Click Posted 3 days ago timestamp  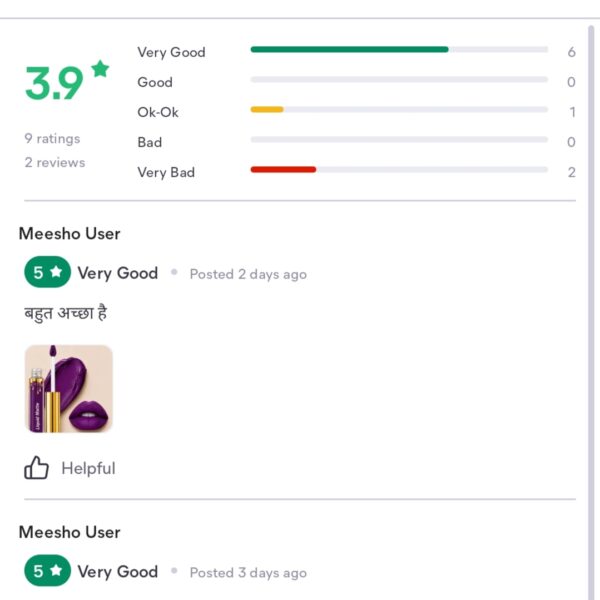click(248, 573)
